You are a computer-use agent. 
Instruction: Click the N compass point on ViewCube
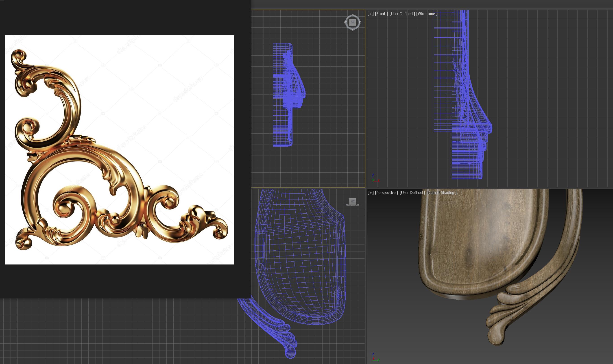353,15
